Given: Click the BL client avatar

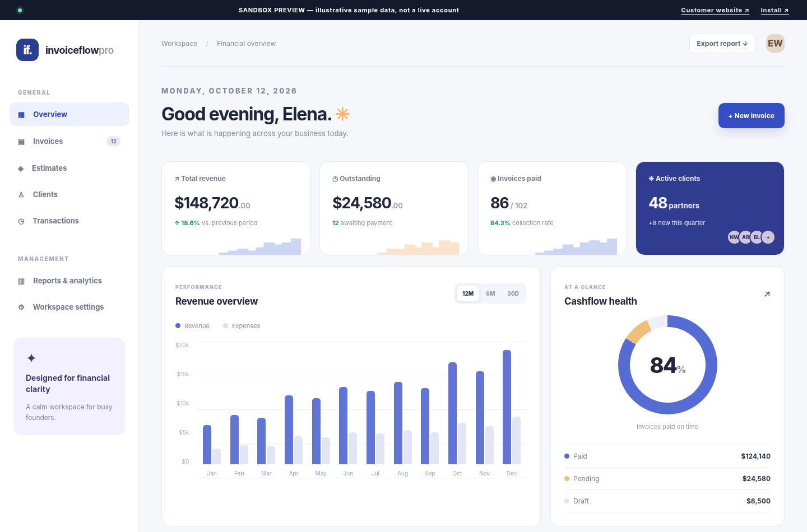Looking at the screenshot, I should 757,237.
